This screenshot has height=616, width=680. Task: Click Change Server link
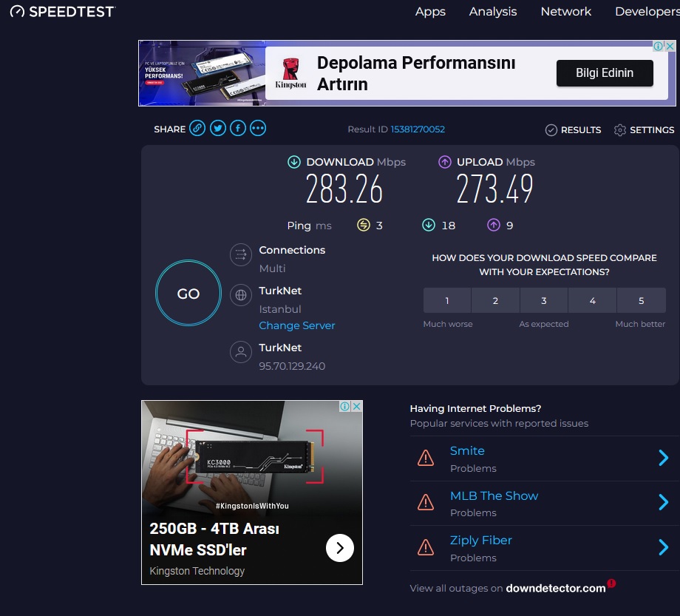(x=297, y=325)
